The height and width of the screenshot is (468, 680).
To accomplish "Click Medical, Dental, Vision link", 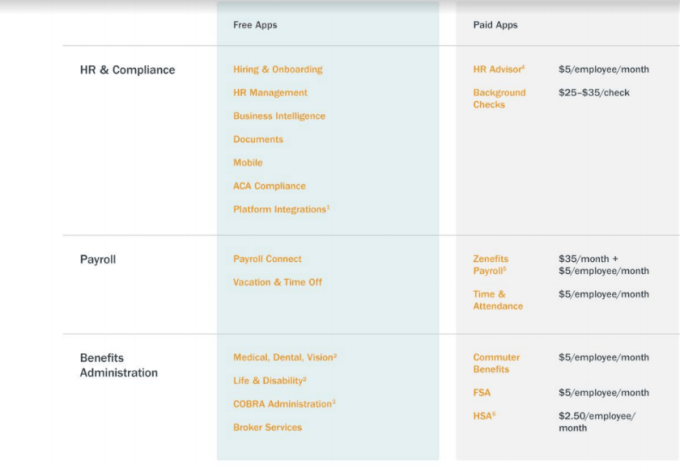I will tap(283, 357).
